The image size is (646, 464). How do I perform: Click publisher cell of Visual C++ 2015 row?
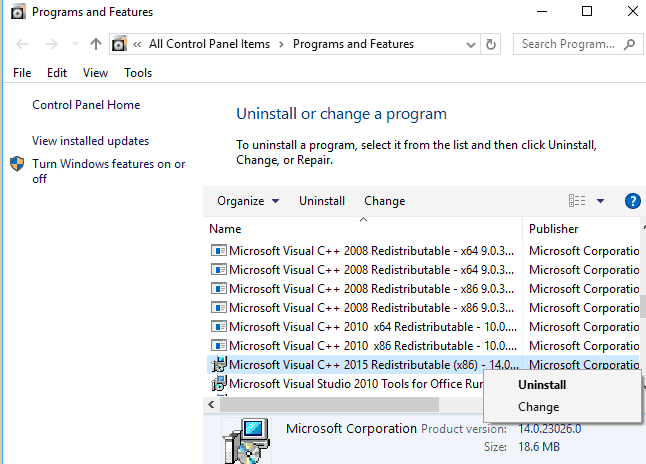tap(584, 365)
